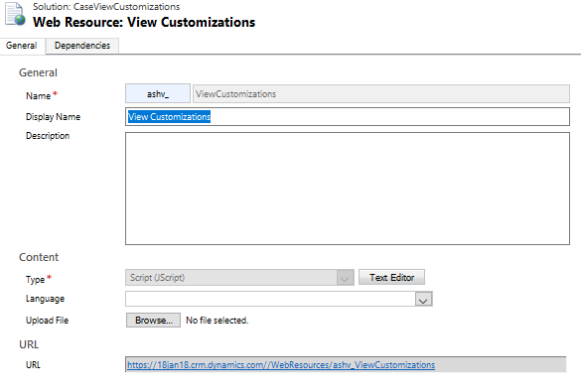Click the Browse... upload button
This screenshot has width=581, height=392.
point(153,321)
